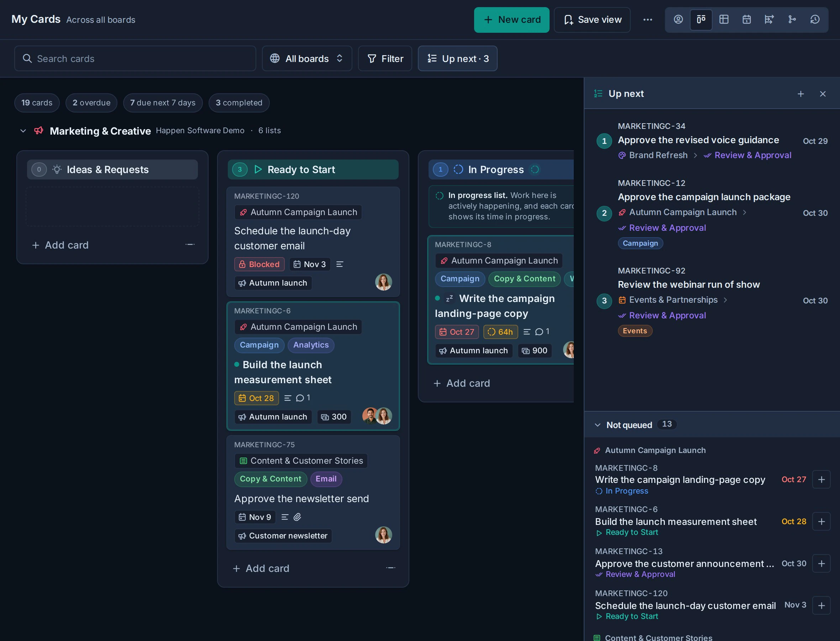Click the paperclip attachment icon on MARKETINGC-75

pyautogui.click(x=298, y=517)
